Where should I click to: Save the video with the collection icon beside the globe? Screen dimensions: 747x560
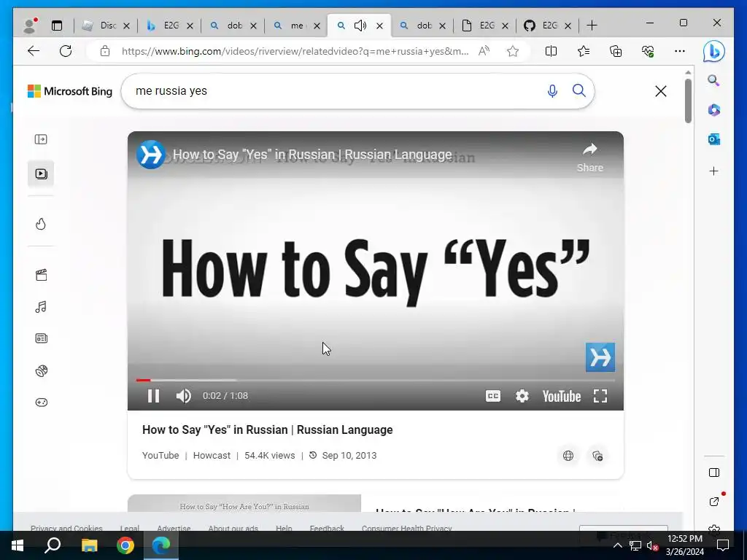(x=597, y=456)
